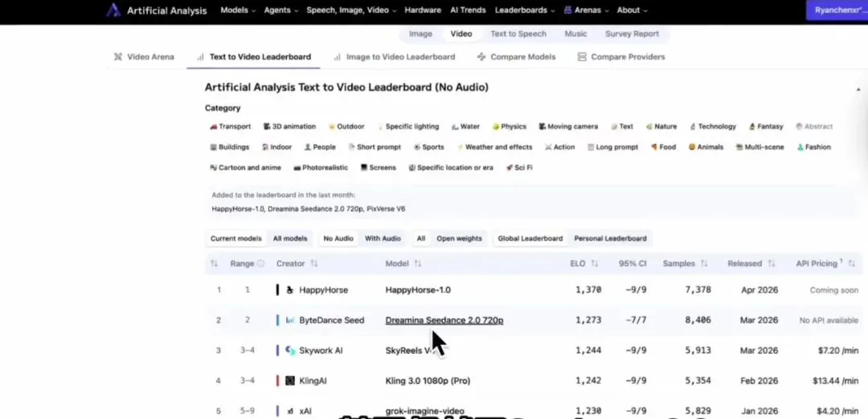Filter by the Cartoon and anime category

click(245, 167)
